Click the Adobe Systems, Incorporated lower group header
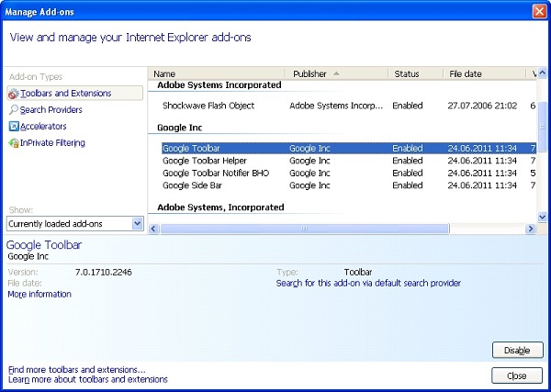 220,207
